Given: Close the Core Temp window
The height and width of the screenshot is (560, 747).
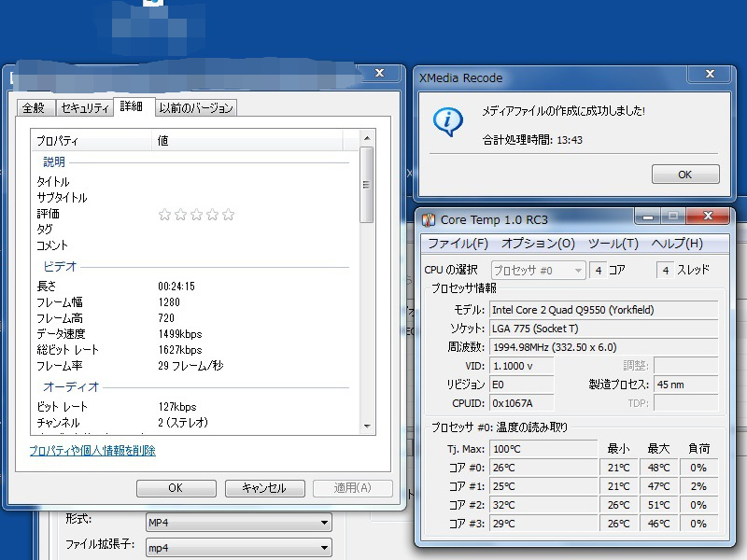Looking at the screenshot, I should tap(708, 217).
